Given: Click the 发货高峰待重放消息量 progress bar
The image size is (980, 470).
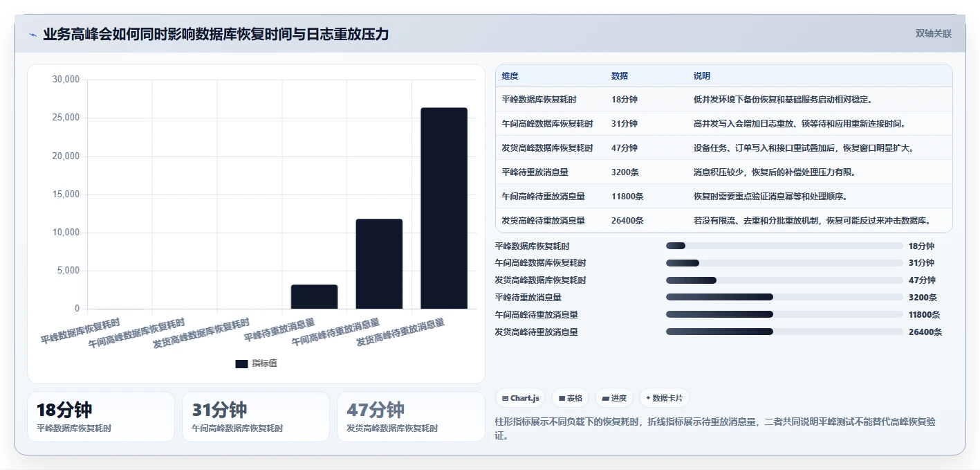Looking at the screenshot, I should click(784, 332).
